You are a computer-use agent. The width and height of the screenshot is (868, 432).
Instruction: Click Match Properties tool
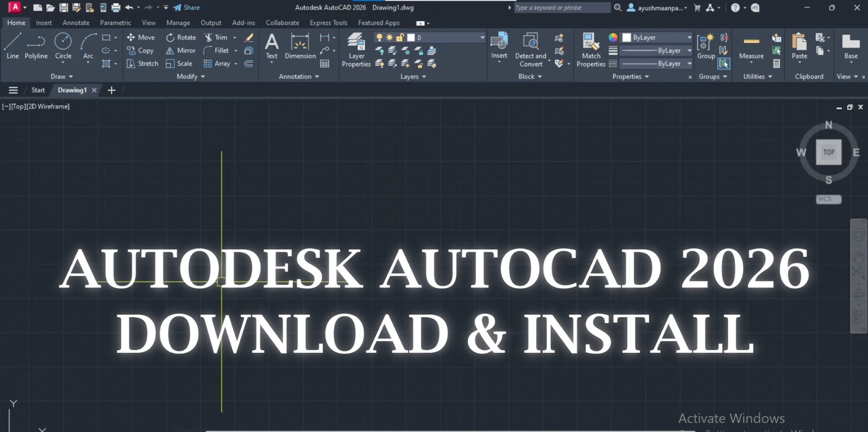tap(591, 49)
